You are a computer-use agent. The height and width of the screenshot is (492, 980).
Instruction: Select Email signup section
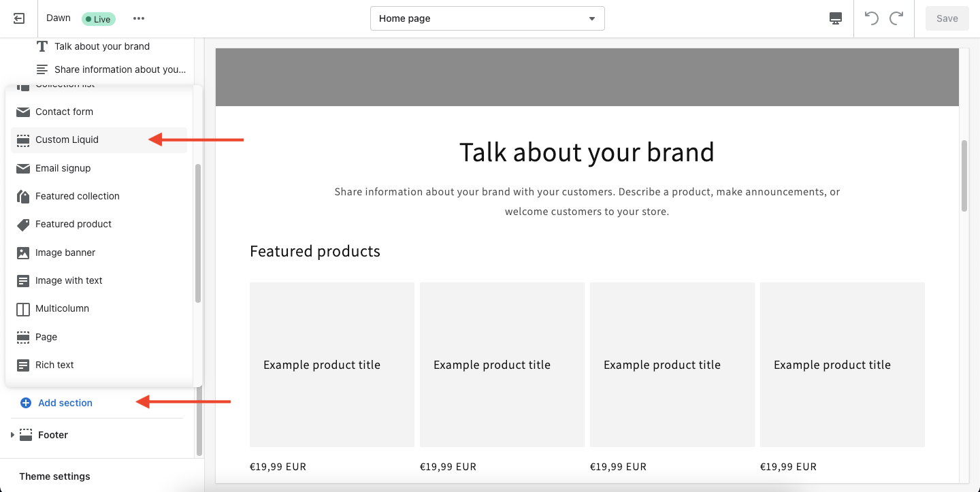point(99,168)
